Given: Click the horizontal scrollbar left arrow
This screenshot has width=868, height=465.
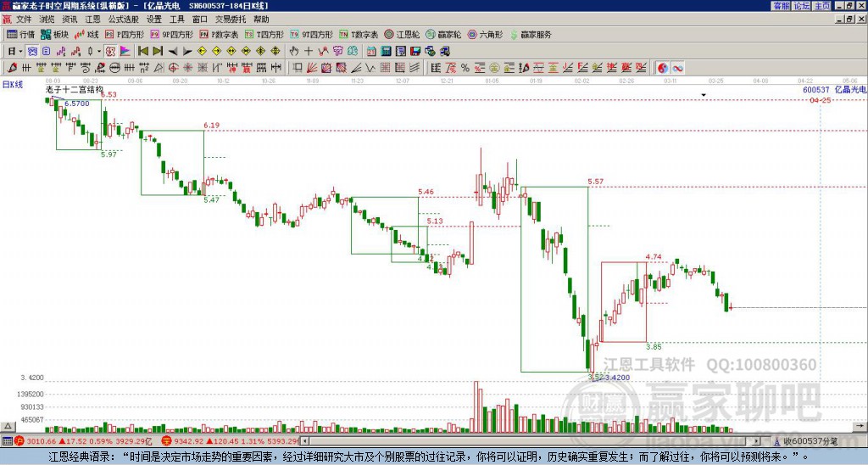Looking at the screenshot, I should tap(305, 441).
